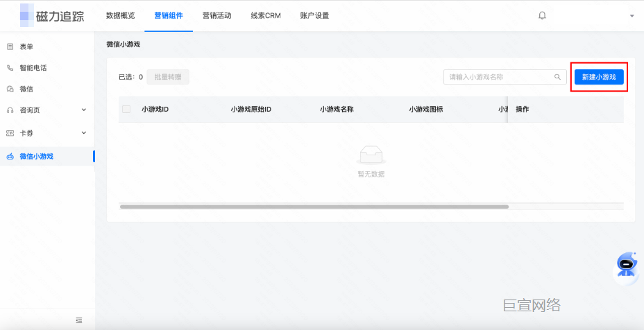The width and height of the screenshot is (644, 330).
Task: Switch to 营销组件 tab
Action: 169,15
